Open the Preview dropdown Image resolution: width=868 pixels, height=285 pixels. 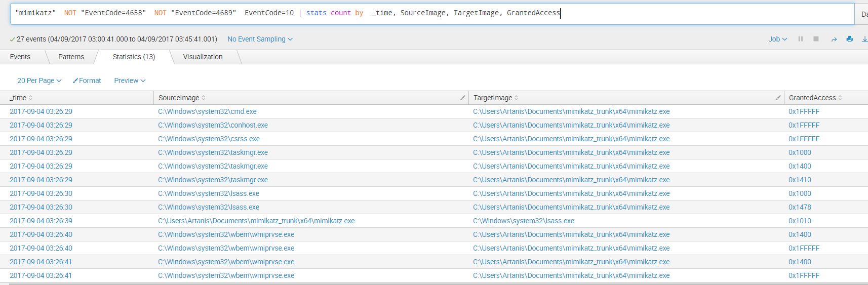pyautogui.click(x=130, y=80)
